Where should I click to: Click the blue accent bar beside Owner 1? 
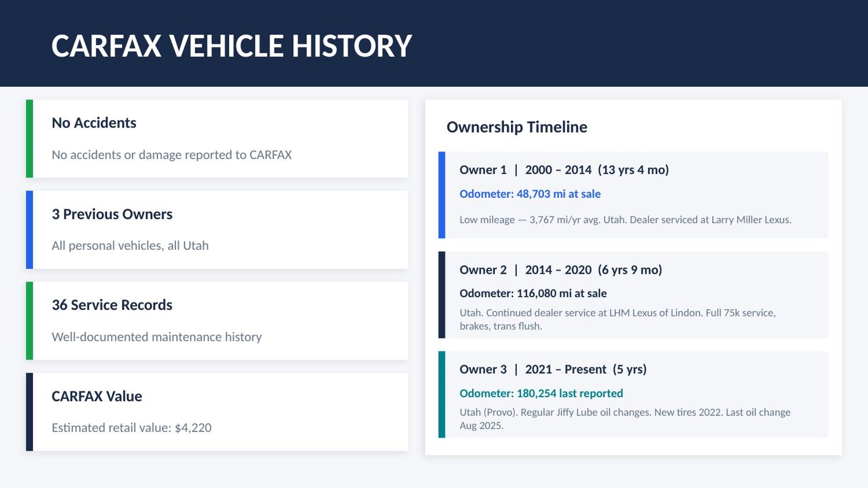442,195
